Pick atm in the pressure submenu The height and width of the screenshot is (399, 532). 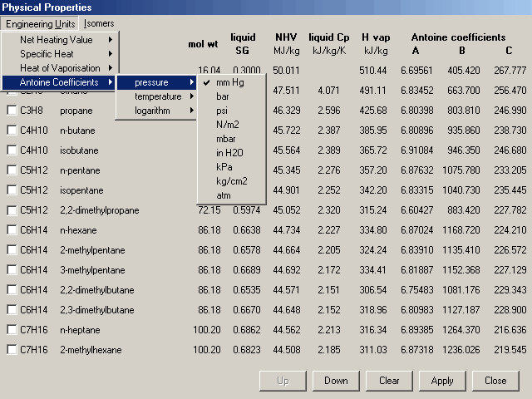[x=223, y=195]
